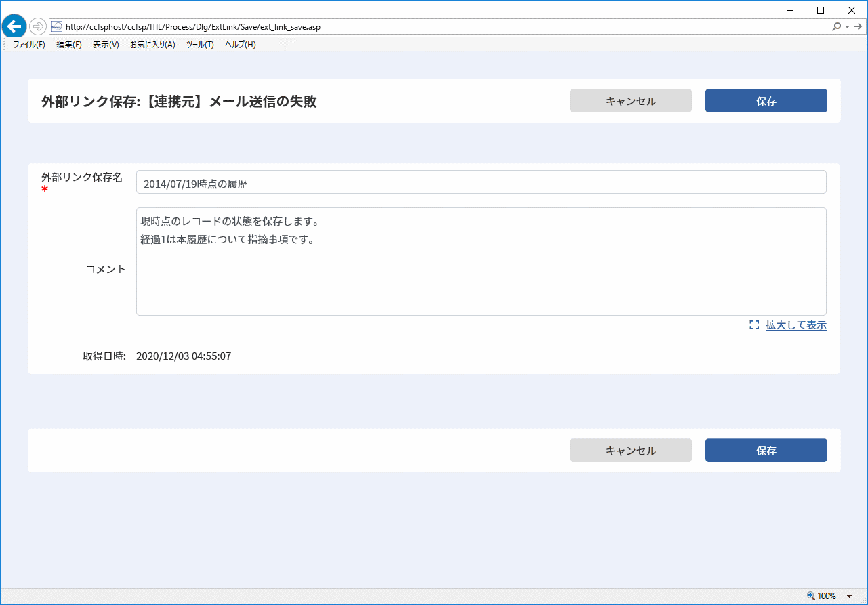Image resolution: width=868 pixels, height=605 pixels.
Task: Click the bottom 保存 button
Action: [x=766, y=451]
